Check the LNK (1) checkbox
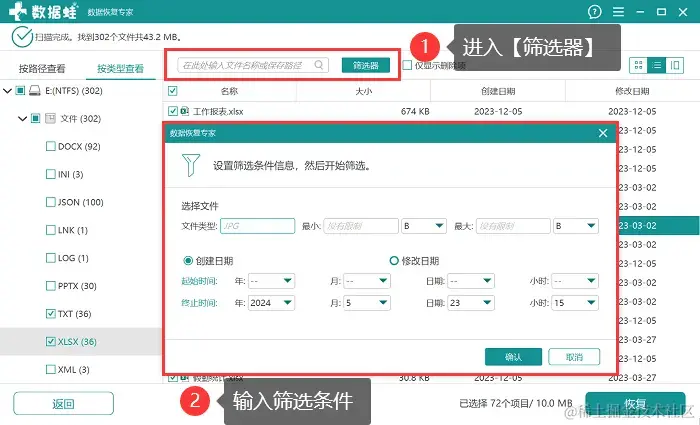 (51, 230)
